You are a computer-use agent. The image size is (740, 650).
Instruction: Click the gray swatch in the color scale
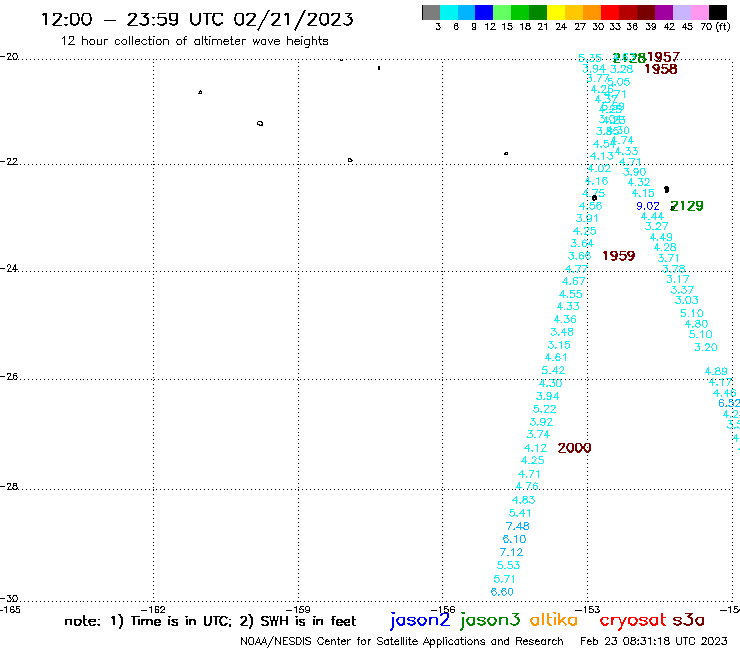click(431, 12)
